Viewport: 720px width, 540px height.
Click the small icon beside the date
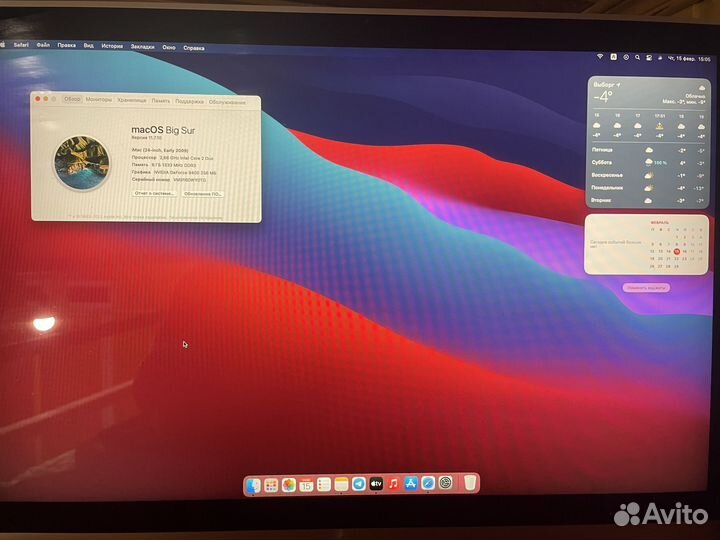point(660,58)
